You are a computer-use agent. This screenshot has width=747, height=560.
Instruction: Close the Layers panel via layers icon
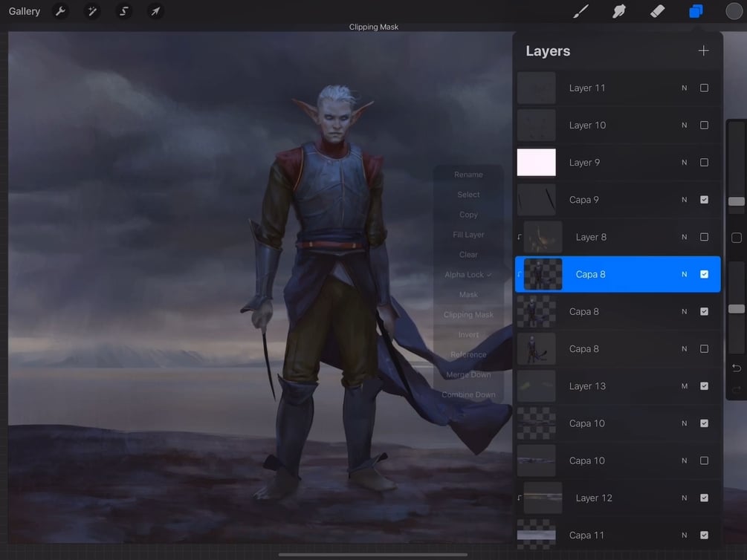(x=696, y=11)
